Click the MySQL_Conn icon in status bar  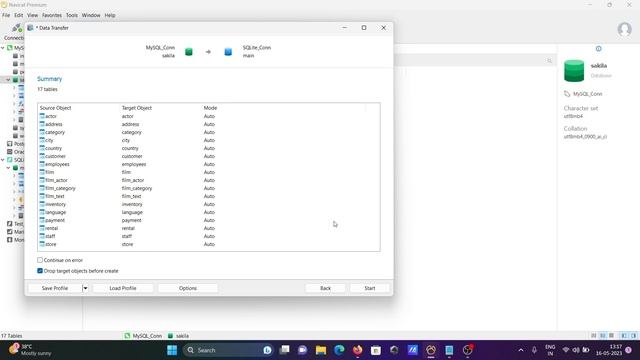point(127,336)
